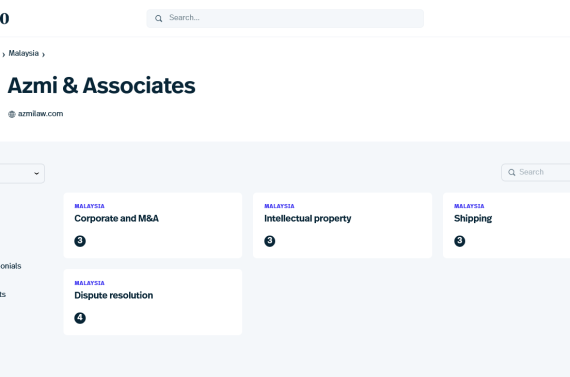The image size is (570, 377).
Task: Click MALAYSIA label above Intellectual property
Action: click(x=279, y=206)
